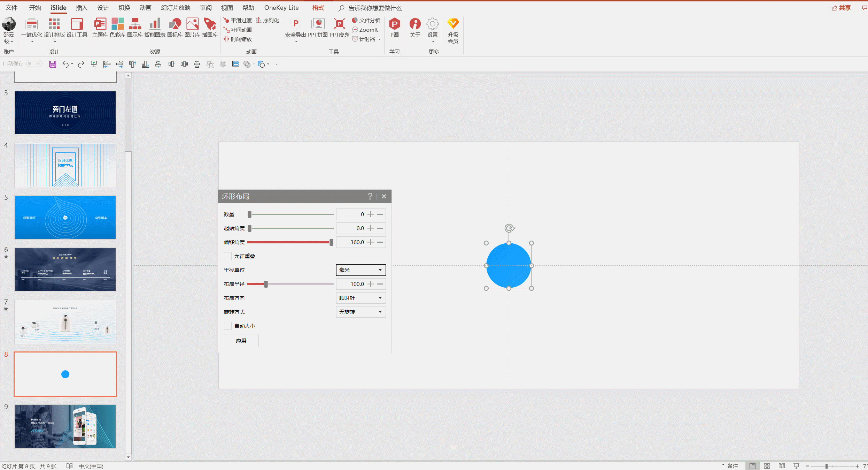The image size is (868, 470).
Task: Expand the 设计排版 dropdown
Action: pos(55,42)
